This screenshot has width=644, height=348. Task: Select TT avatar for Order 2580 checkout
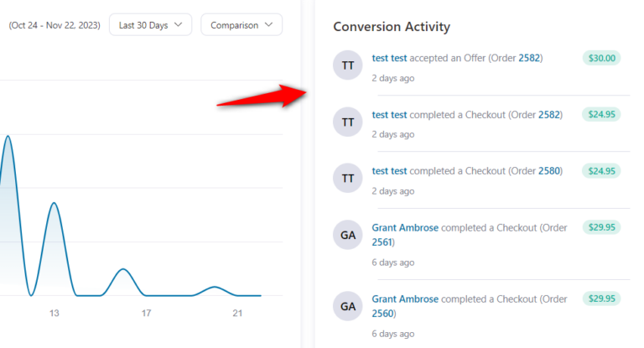[348, 178]
